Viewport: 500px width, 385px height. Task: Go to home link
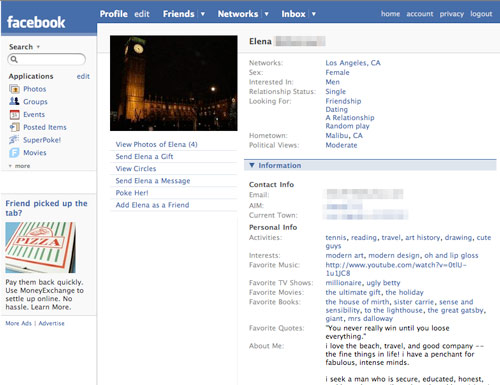point(390,14)
